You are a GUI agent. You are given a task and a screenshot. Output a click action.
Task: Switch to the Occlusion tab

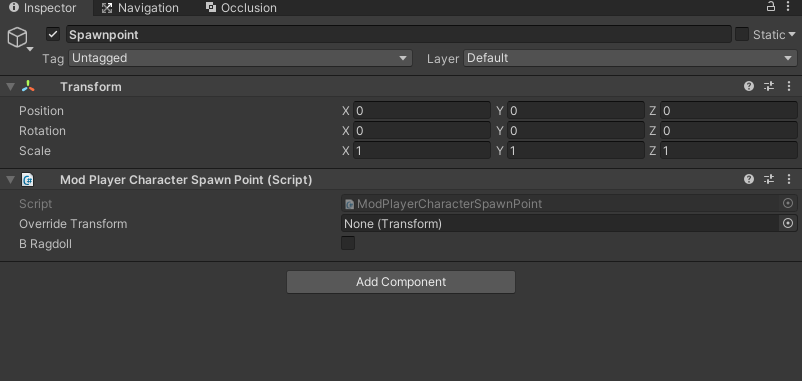coord(241,8)
